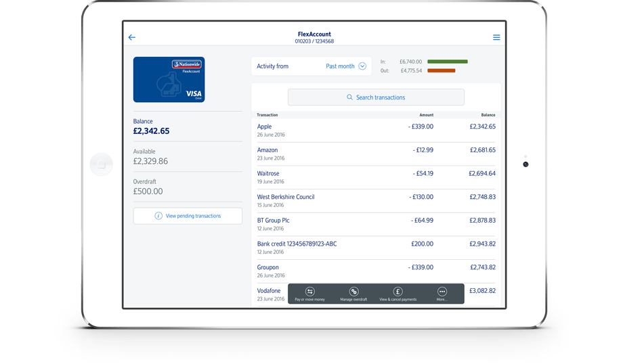
Task: Click the magnifier icon in search box
Action: point(350,97)
